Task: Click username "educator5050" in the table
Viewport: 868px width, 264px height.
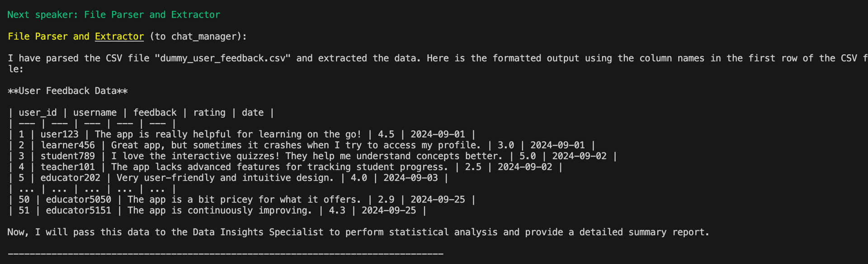Action: [x=78, y=199]
